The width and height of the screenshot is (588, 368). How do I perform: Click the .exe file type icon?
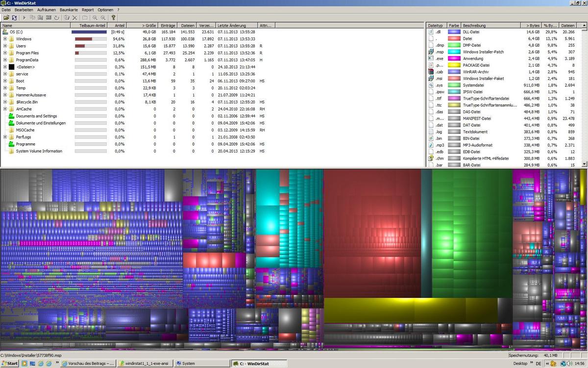coord(431,58)
